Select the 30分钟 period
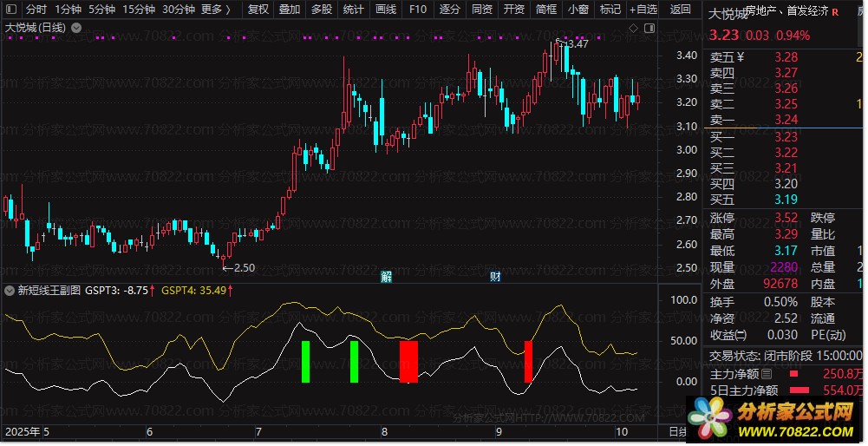Image resolution: width=868 pixels, height=446 pixels. click(x=179, y=9)
